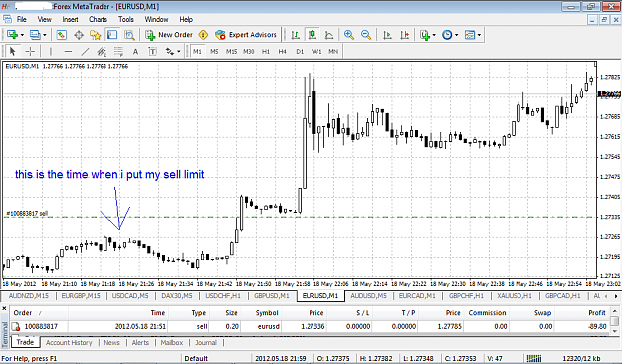Open the Data Window crosshair icon
Image resolution: width=622 pixels, height=364 pixels.
pos(79,35)
